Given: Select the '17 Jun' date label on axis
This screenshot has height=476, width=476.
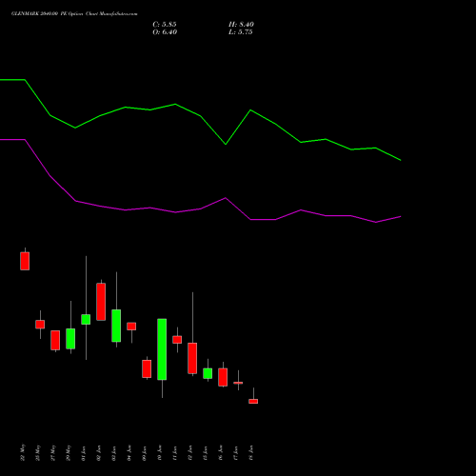Looking at the screenshot, I should (x=236, y=453).
